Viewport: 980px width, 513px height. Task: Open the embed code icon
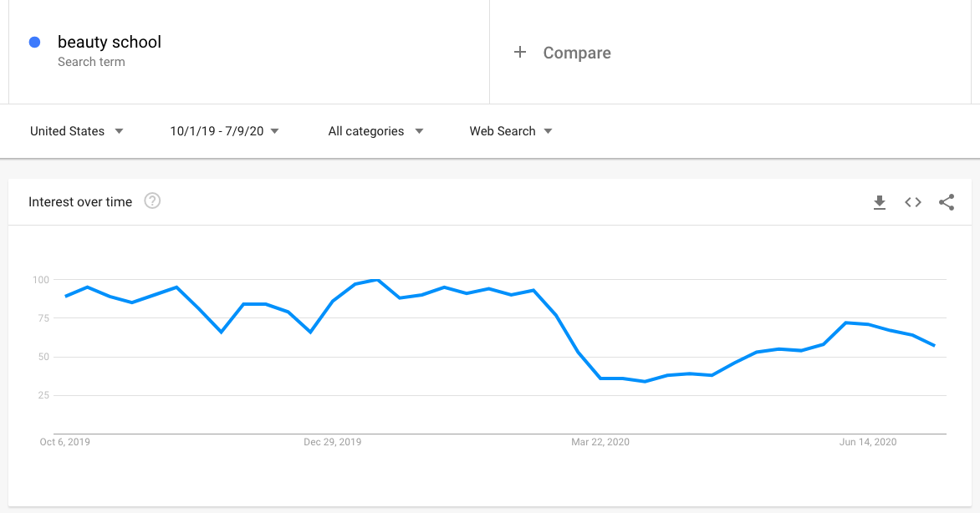[913, 202]
